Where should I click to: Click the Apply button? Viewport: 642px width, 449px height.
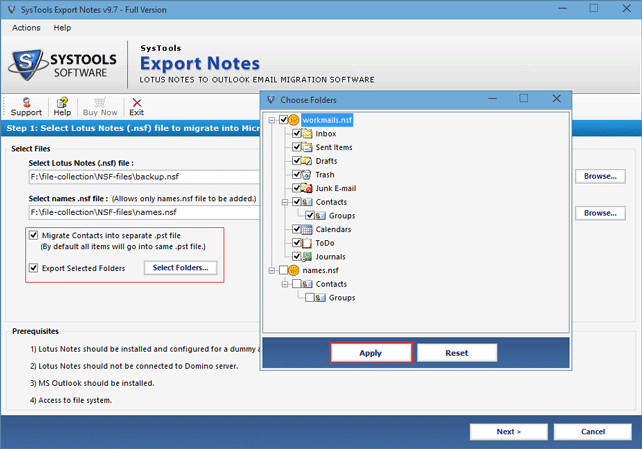[371, 353]
